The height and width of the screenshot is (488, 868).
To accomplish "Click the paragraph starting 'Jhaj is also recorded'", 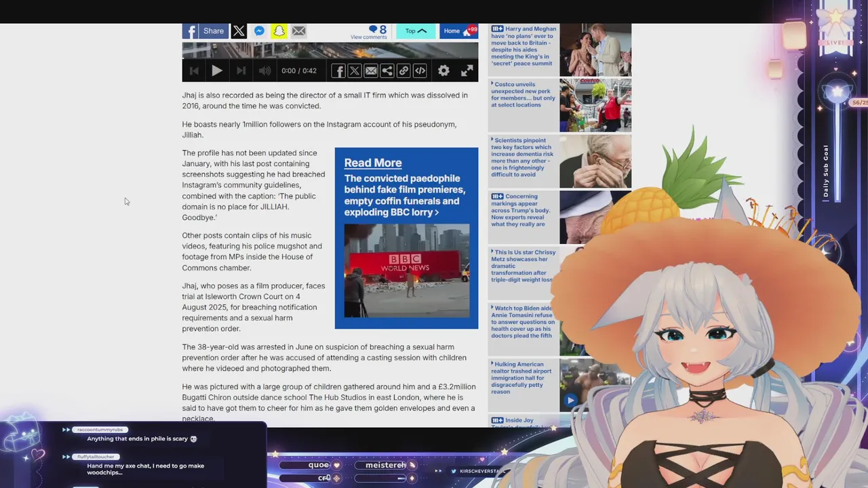I will pos(325,100).
